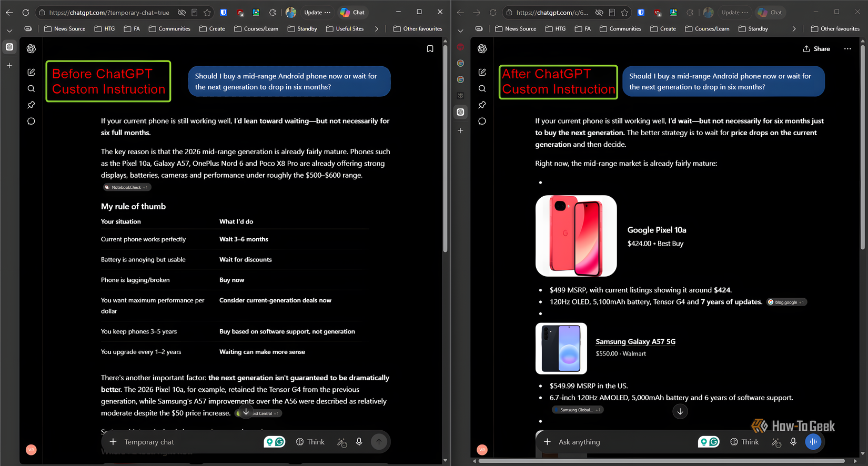Click the left window address bar URL
Image resolution: width=868 pixels, height=466 pixels.
pos(109,12)
